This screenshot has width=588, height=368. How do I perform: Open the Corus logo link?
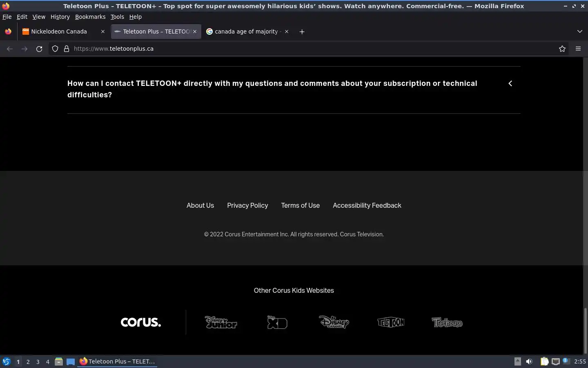pyautogui.click(x=141, y=322)
